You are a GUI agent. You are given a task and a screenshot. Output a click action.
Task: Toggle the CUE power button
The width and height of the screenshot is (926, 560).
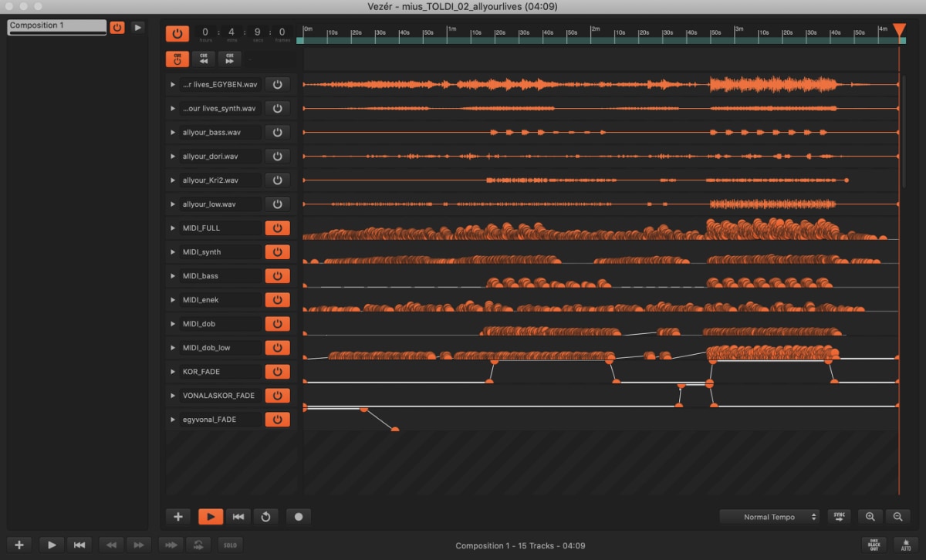[177, 59]
